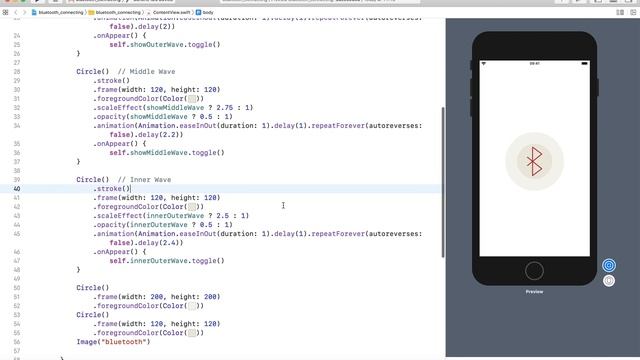640x360 pixels.
Task: Open ContentView.swift breadcrumb menu
Action: [x=168, y=12]
